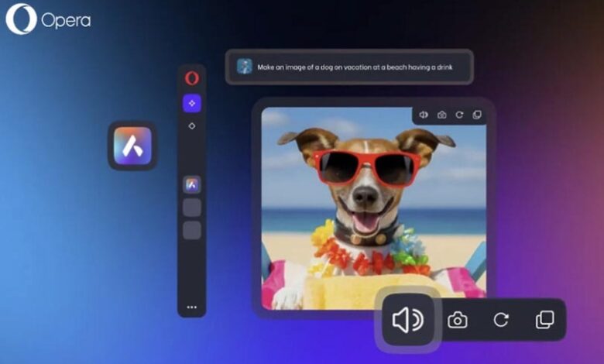Select the highlighted purple Aria AI sidebar button
Screen dimensions: 604x364
(192, 103)
